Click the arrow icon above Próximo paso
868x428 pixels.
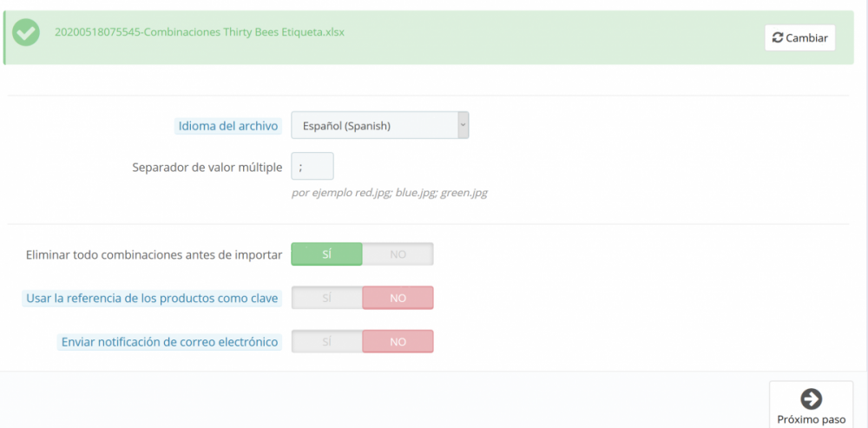coord(811,398)
